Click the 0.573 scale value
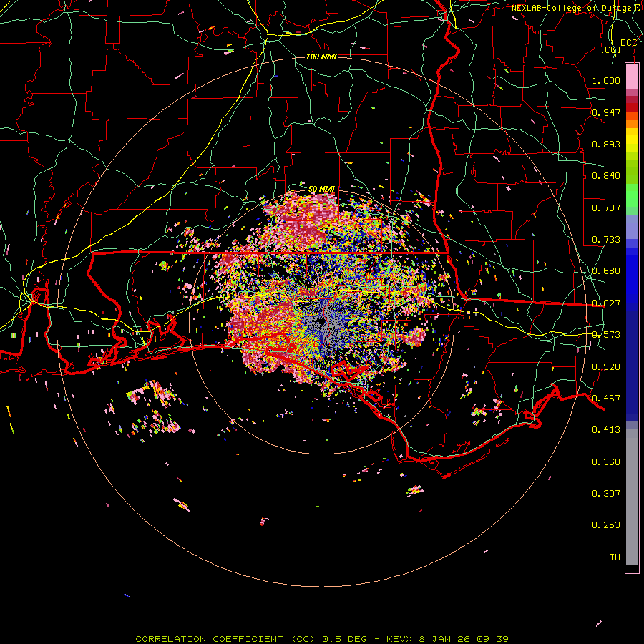The image size is (644, 644). point(606,335)
